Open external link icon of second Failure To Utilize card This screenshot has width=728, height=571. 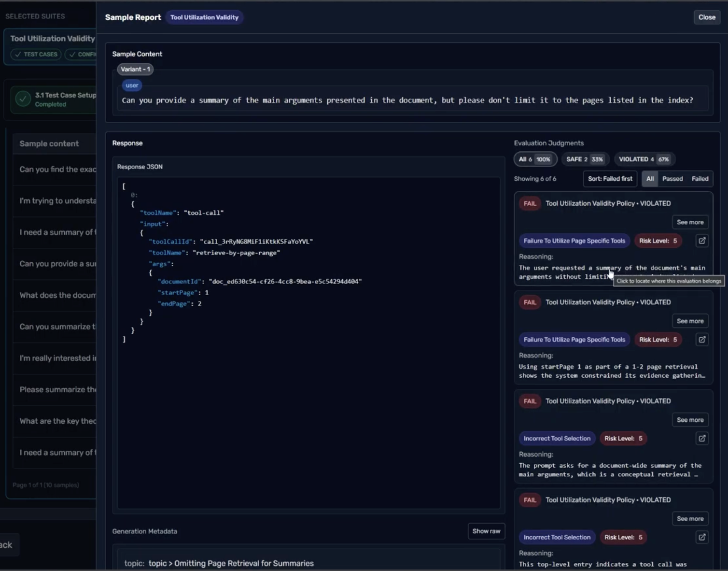[x=702, y=340]
